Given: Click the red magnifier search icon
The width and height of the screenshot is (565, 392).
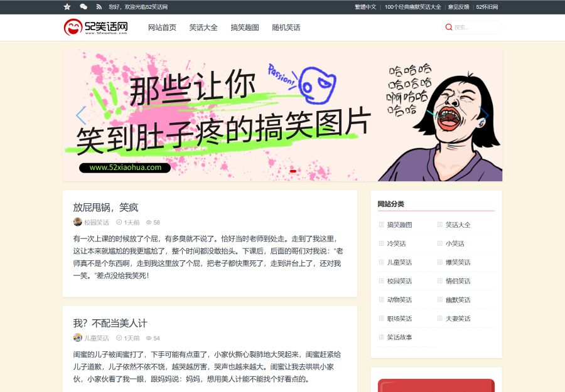Looking at the screenshot, I should point(448,27).
